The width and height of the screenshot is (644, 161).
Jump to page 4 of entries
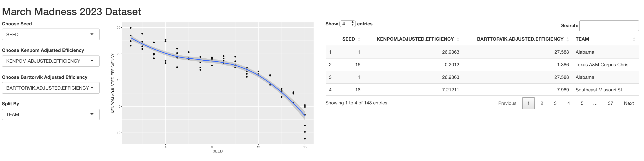pos(568,103)
